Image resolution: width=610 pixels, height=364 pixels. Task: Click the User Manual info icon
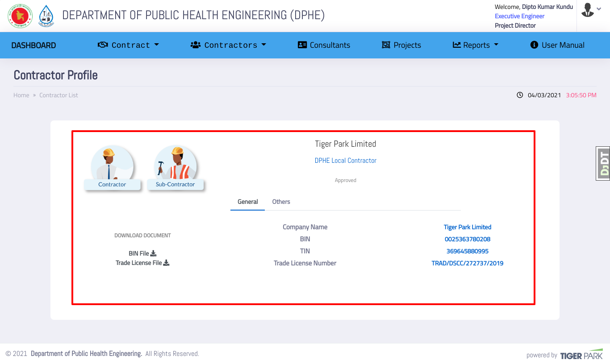click(x=534, y=45)
